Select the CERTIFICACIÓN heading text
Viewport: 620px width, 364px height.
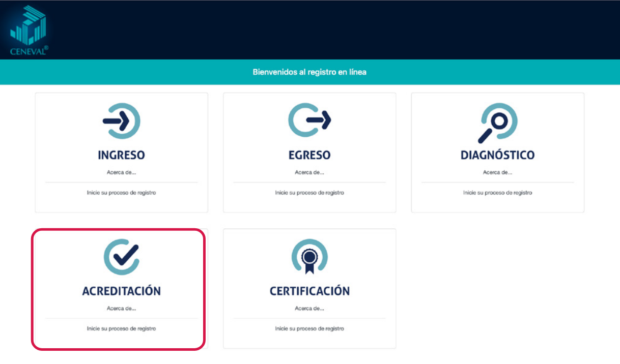point(309,291)
